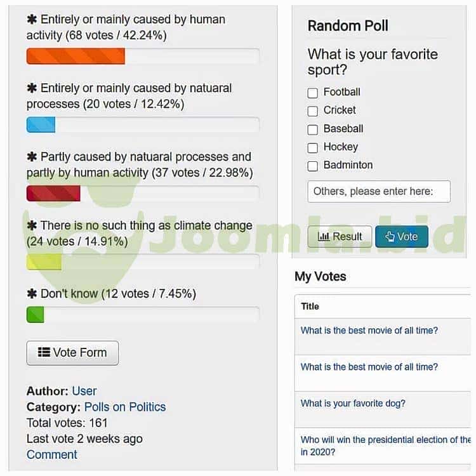Open the Polls on Politics category

pyautogui.click(x=125, y=407)
